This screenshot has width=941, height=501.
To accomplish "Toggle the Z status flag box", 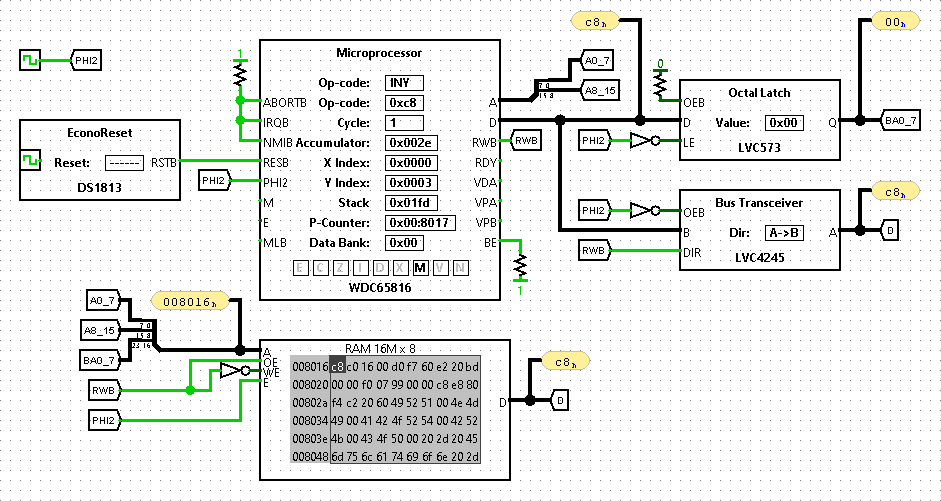I will [x=340, y=268].
